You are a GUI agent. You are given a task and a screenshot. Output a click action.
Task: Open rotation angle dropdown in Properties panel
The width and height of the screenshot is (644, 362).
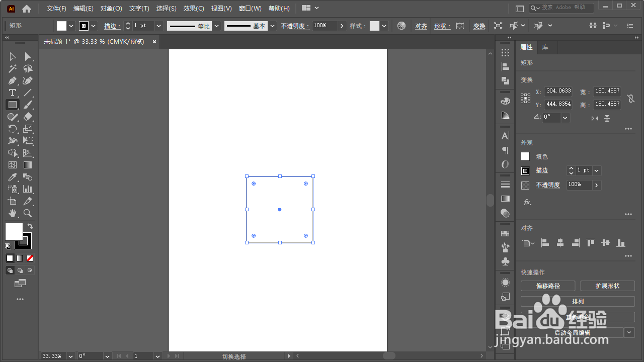566,118
